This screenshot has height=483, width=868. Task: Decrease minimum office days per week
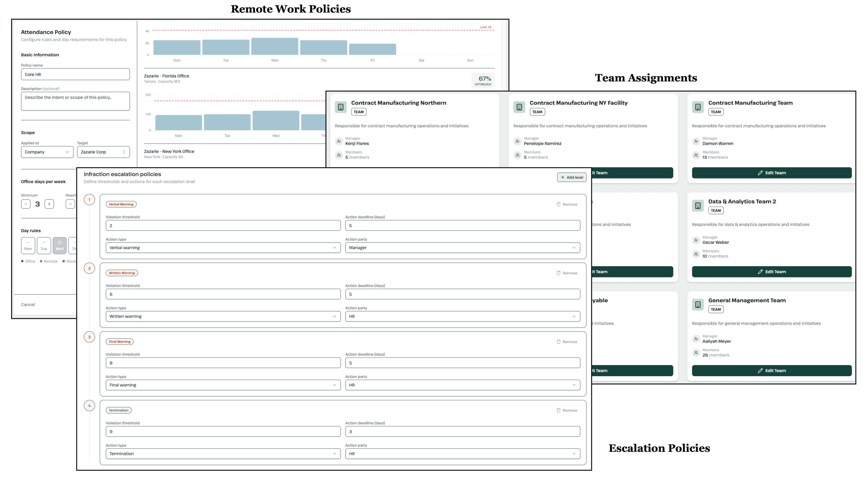point(26,204)
